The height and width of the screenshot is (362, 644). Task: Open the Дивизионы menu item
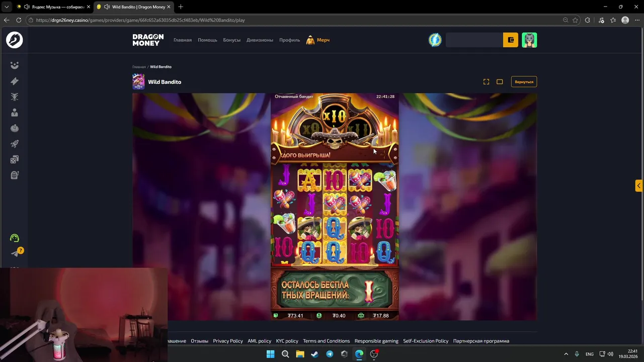coord(260,40)
